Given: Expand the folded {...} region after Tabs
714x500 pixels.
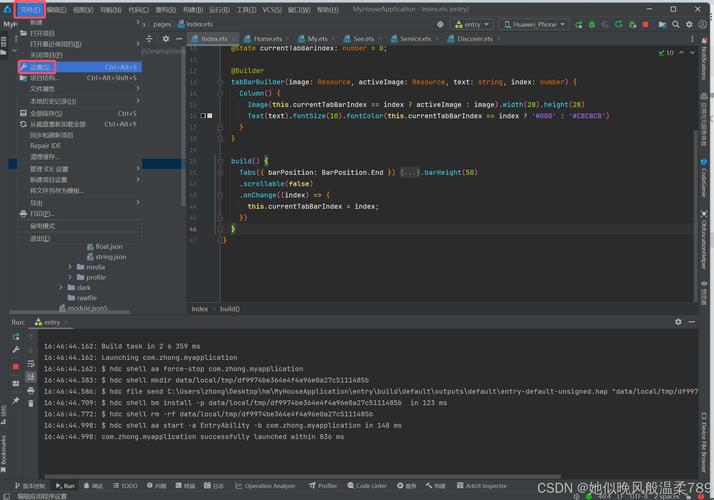Looking at the screenshot, I should click(411, 173).
